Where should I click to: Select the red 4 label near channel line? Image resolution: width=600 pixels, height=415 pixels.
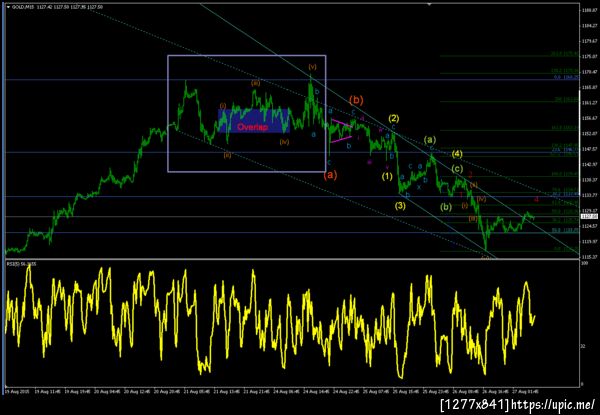pyautogui.click(x=536, y=199)
